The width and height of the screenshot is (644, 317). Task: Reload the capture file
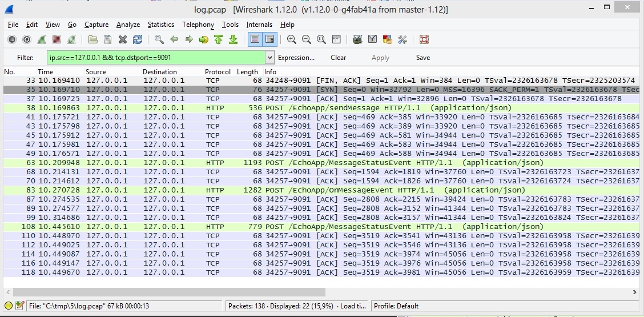tap(138, 39)
